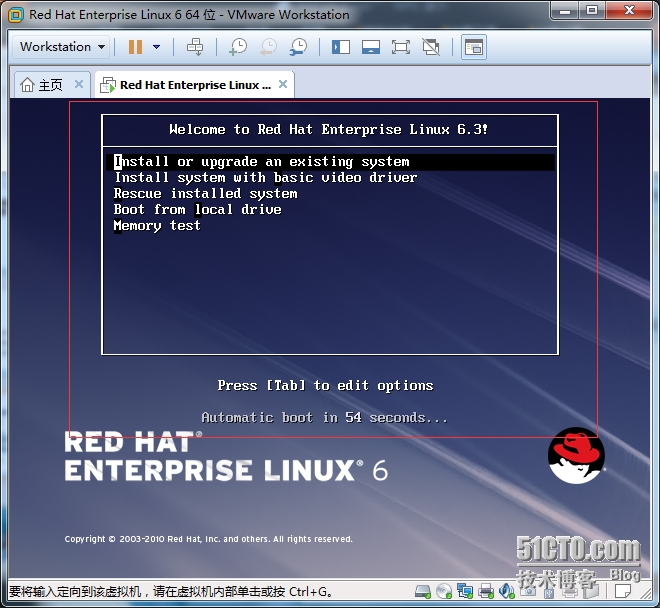Toggle the console view button
The height and width of the screenshot is (608, 660).
(474, 47)
